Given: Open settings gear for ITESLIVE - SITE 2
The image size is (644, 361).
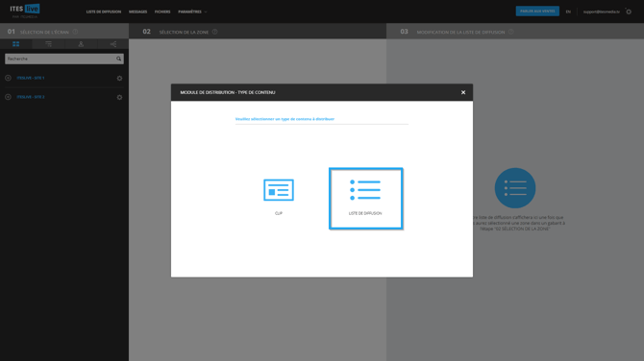Looking at the screenshot, I should tap(119, 97).
